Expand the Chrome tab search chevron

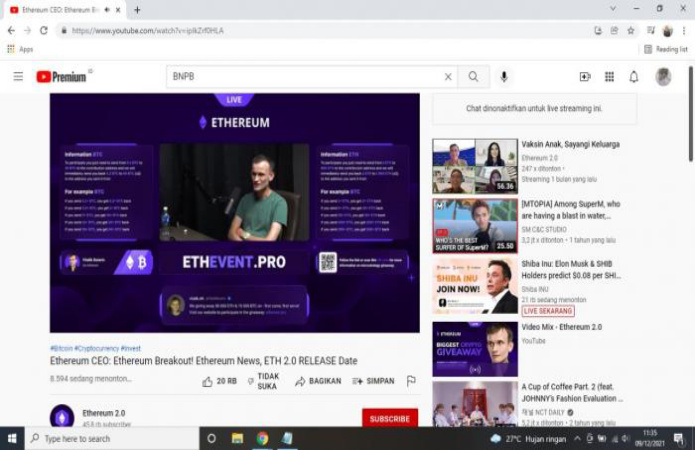612,9
